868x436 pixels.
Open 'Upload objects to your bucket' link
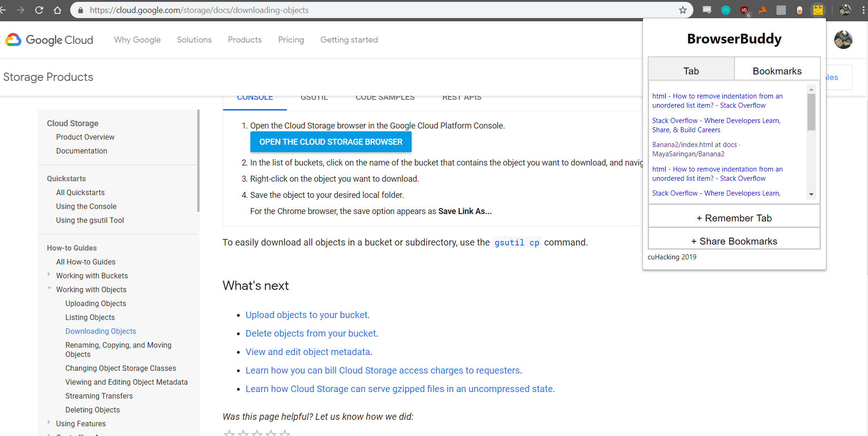coord(307,315)
